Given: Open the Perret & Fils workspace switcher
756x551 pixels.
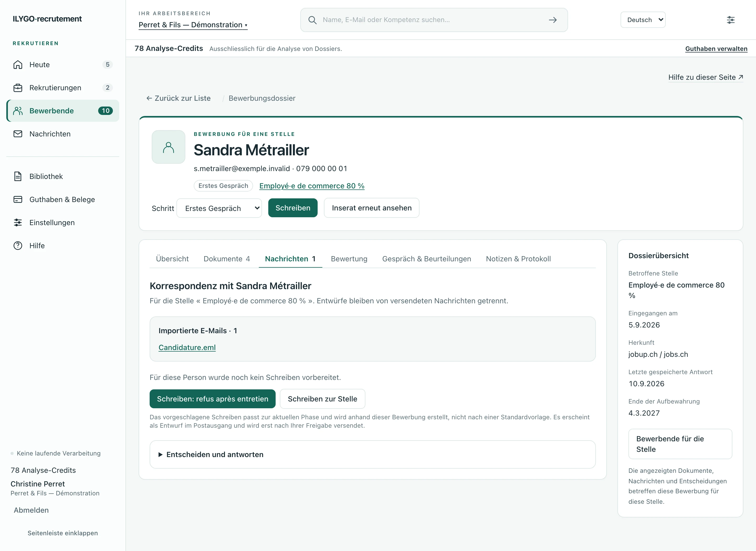Looking at the screenshot, I should (193, 25).
